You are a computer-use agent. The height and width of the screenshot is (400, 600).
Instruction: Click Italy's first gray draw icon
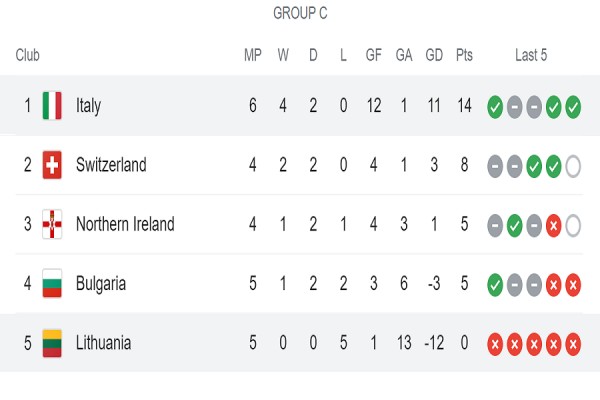514,107
